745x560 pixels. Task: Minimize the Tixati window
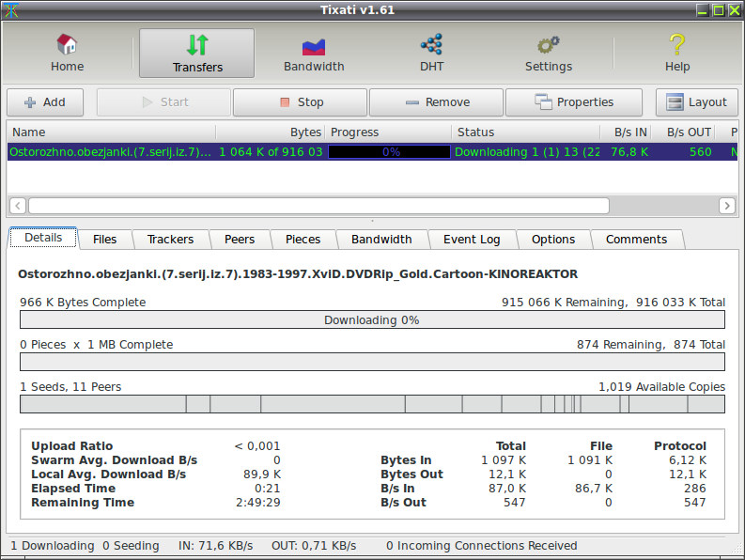click(703, 10)
